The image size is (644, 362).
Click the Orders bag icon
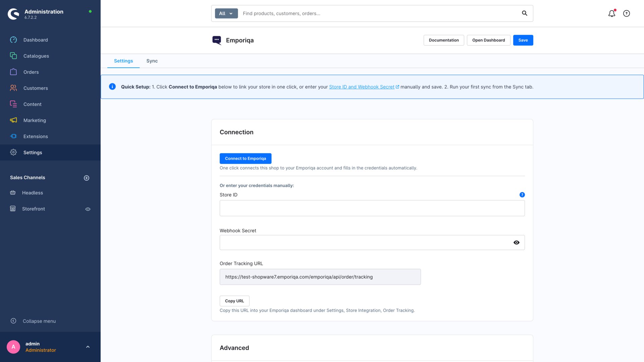point(13,72)
